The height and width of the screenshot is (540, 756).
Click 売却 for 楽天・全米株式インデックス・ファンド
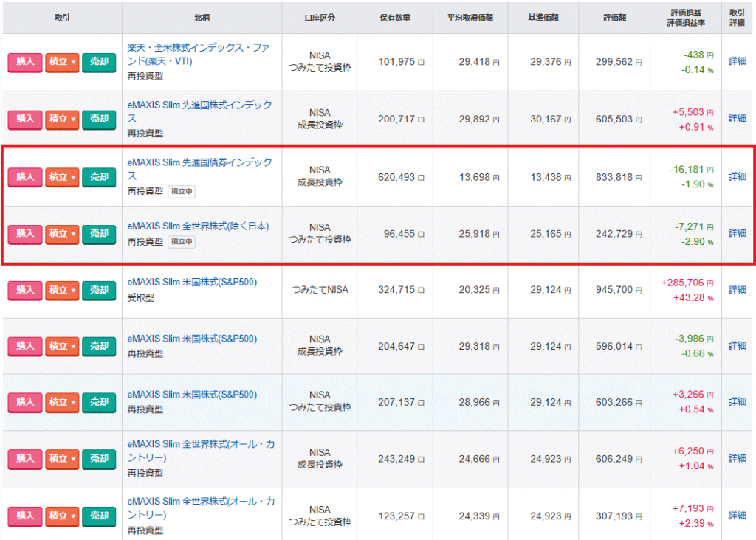(99, 62)
